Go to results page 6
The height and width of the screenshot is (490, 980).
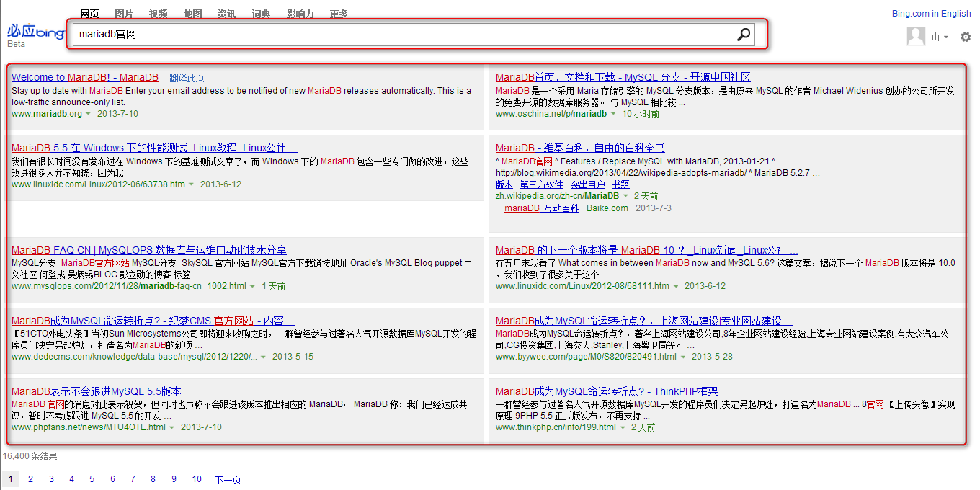(112, 479)
